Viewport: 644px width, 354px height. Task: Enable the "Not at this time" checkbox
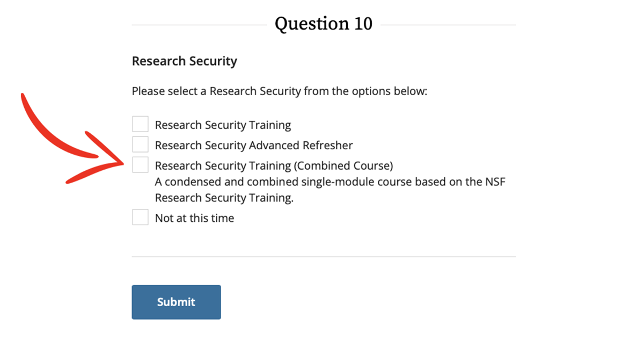(x=140, y=218)
